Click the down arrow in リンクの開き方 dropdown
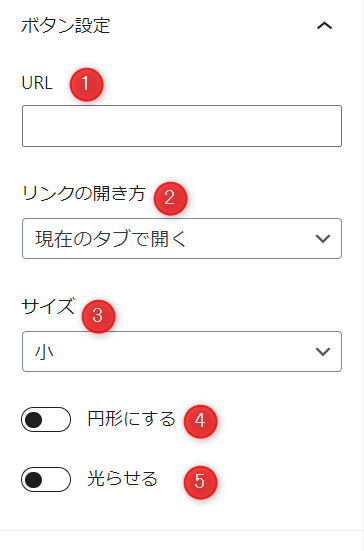The height and width of the screenshot is (551, 364). pyautogui.click(x=323, y=239)
